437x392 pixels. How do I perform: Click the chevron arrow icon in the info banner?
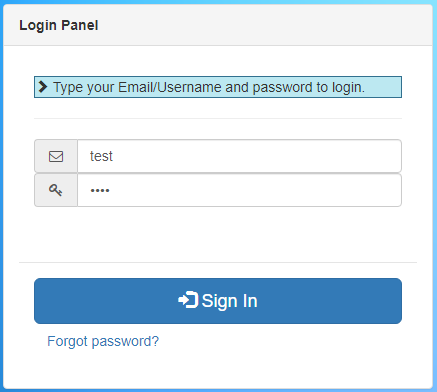click(x=43, y=87)
